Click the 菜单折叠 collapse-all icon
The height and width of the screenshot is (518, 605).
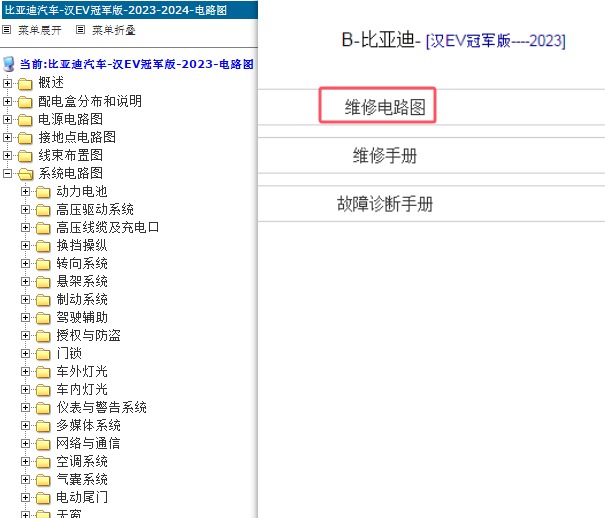(x=80, y=30)
